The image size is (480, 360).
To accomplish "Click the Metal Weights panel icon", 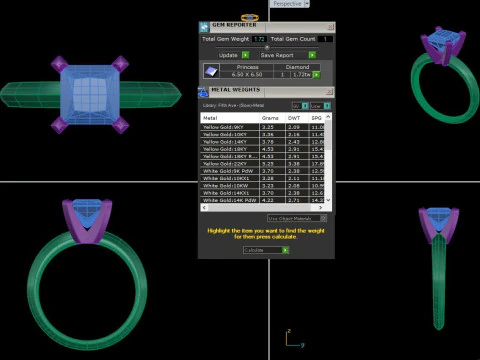I will click(x=203, y=92).
